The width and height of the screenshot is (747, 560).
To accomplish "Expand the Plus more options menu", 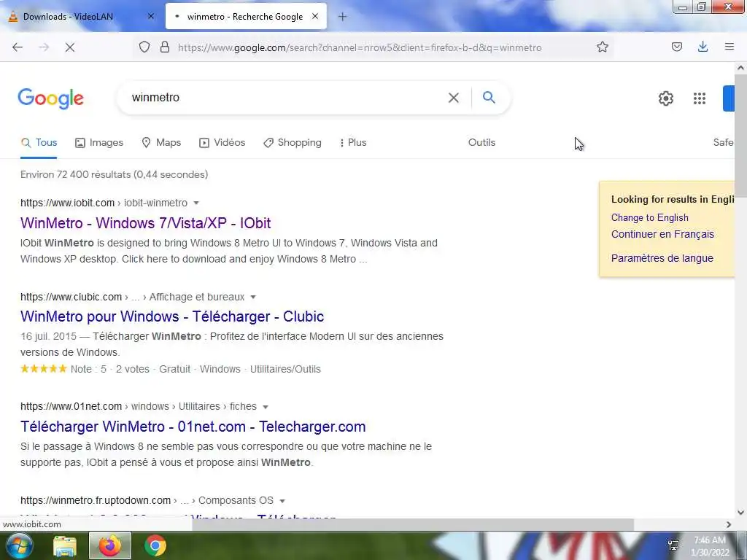I will click(353, 142).
